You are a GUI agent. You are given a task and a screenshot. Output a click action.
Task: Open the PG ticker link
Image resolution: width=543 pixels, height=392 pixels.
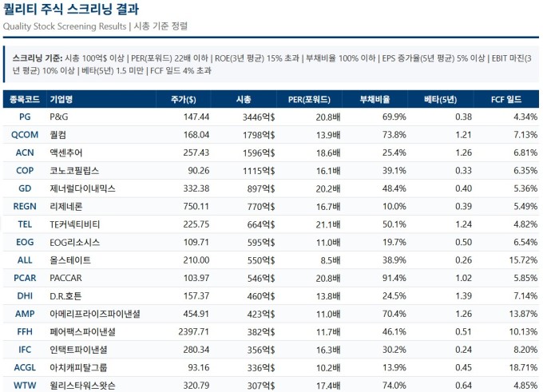point(25,117)
